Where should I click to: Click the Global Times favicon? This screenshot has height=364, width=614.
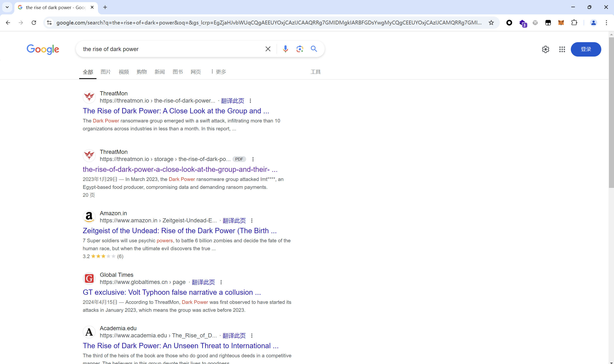(89, 278)
